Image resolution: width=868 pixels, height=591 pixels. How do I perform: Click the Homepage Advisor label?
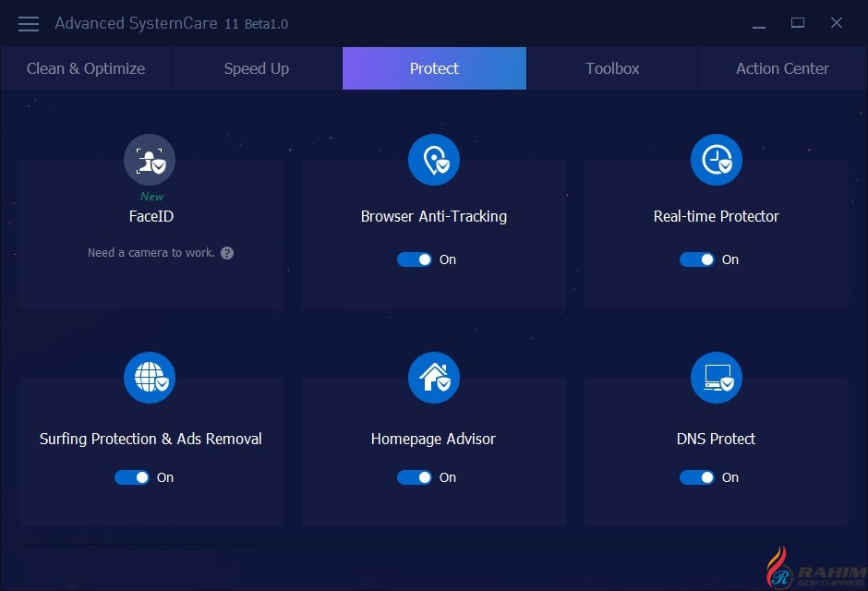(433, 439)
